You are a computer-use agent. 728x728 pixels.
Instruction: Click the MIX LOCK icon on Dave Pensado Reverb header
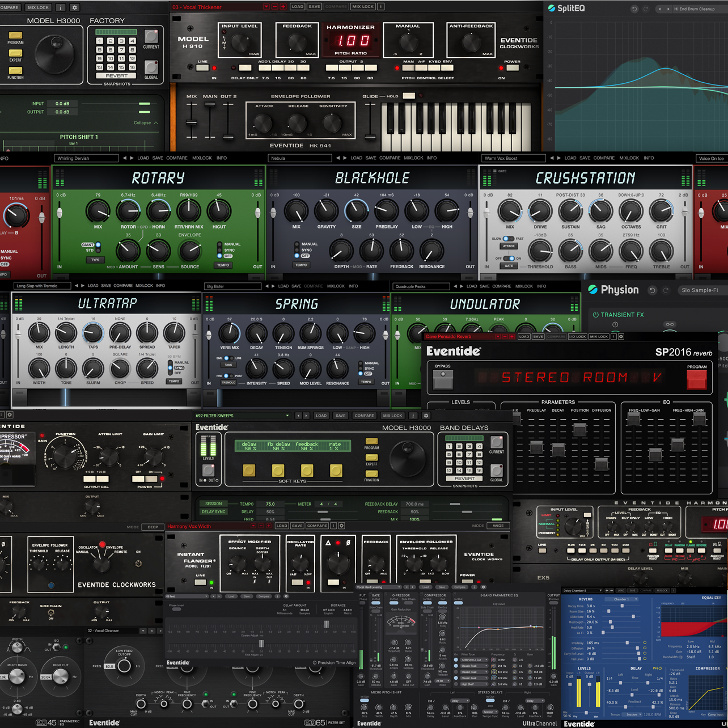(599, 336)
